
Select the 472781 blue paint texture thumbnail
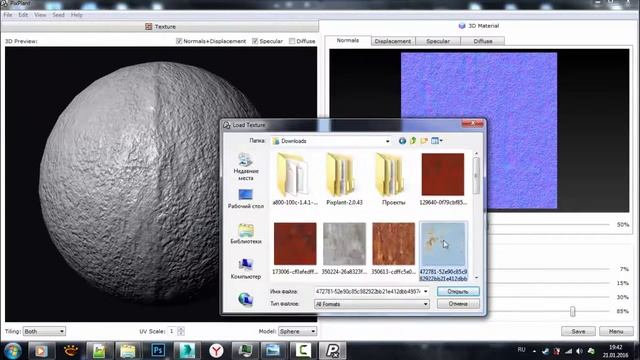tap(443, 244)
